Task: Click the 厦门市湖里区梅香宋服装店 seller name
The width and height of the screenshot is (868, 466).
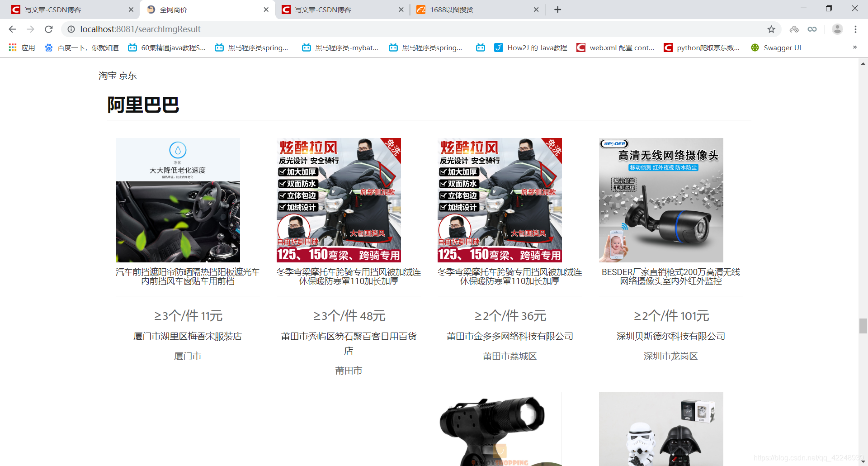Action: [188, 336]
